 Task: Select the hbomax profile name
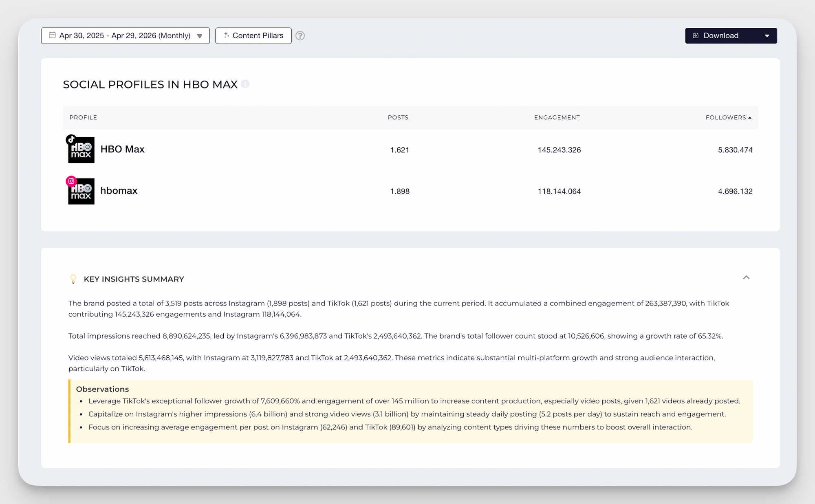[119, 191]
